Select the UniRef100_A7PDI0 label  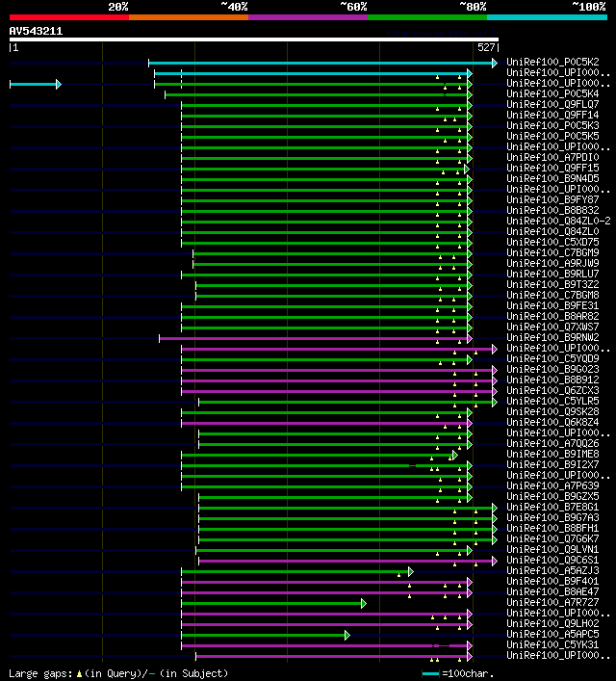point(552,157)
